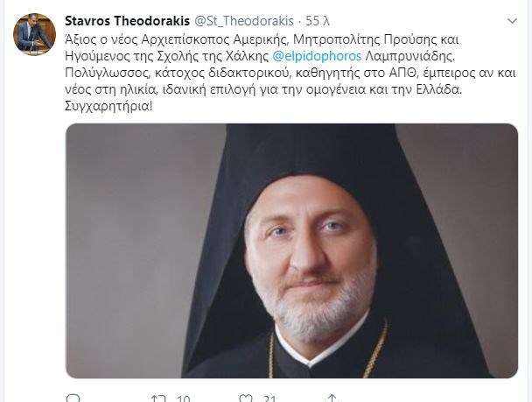Click the share upward arrow icon
Viewport: 532px width, 402px height.
click(332, 398)
